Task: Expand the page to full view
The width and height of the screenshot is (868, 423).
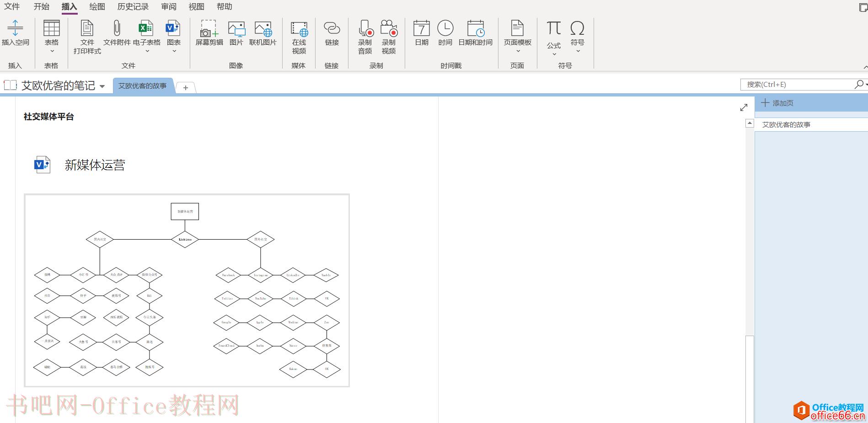Action: pos(744,107)
